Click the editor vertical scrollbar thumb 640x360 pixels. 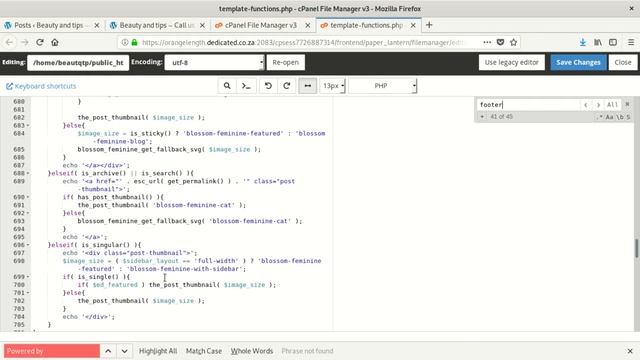click(x=636, y=248)
